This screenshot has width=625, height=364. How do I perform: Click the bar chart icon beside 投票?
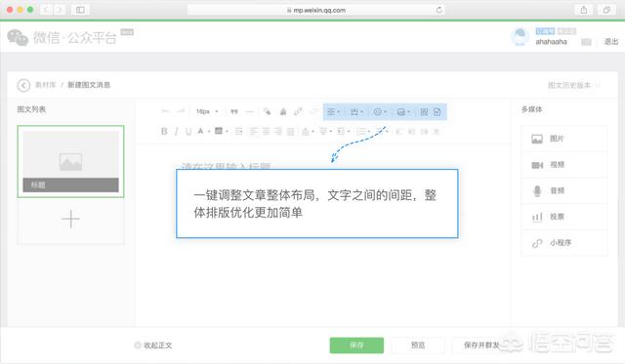pyautogui.click(x=537, y=217)
